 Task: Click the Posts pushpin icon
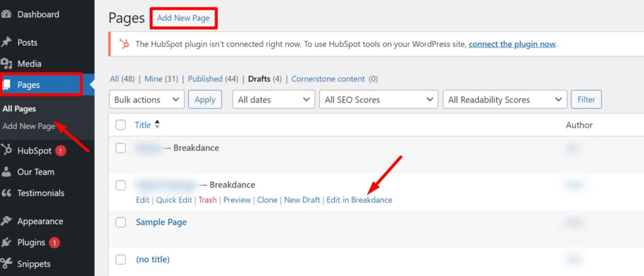7,43
